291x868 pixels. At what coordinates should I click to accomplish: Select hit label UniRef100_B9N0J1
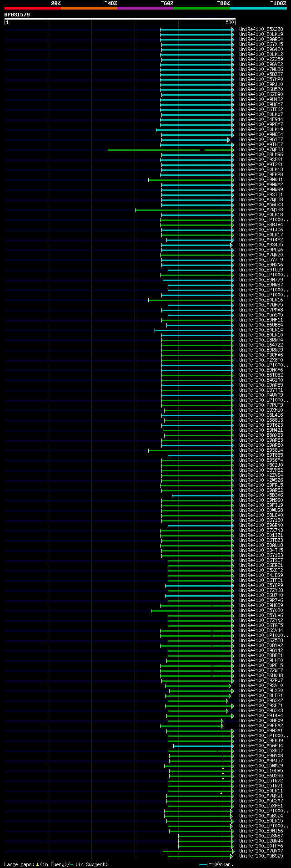[261, 179]
